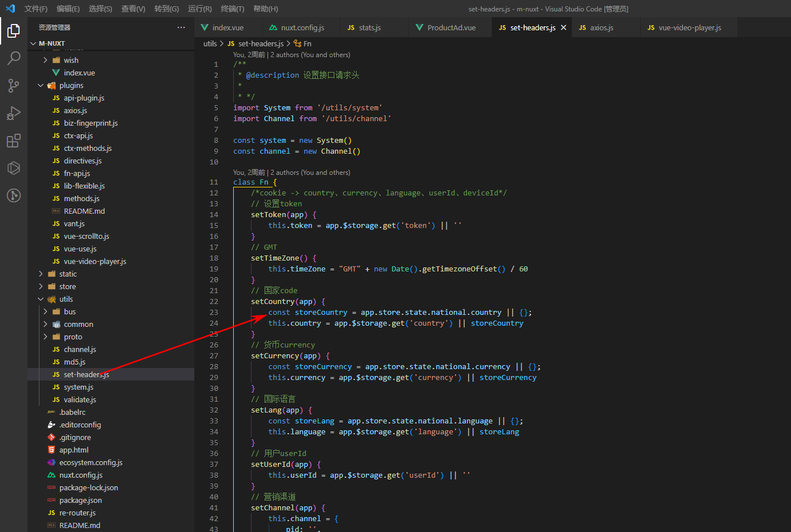Open app.html in the explorer

click(111, 450)
